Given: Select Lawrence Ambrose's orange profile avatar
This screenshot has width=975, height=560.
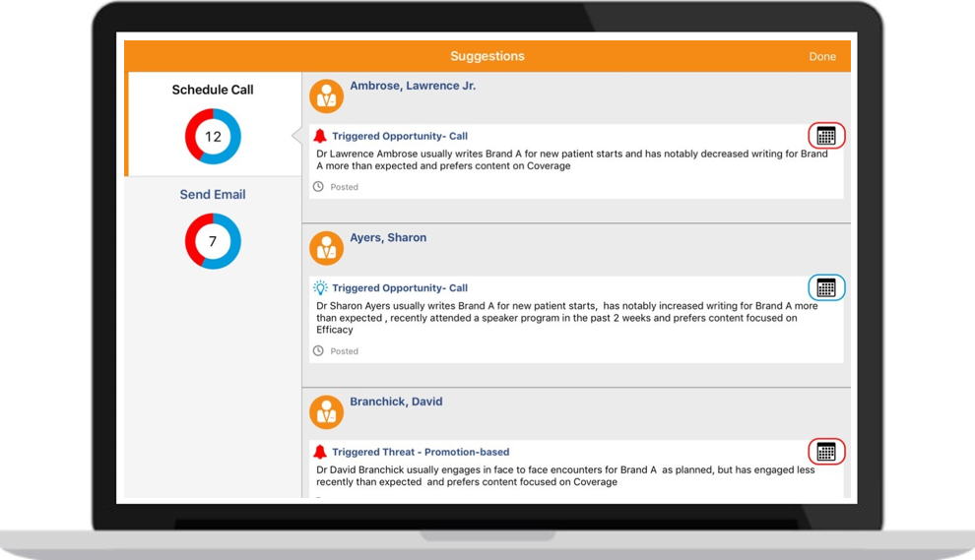Looking at the screenshot, I should pyautogui.click(x=326, y=96).
